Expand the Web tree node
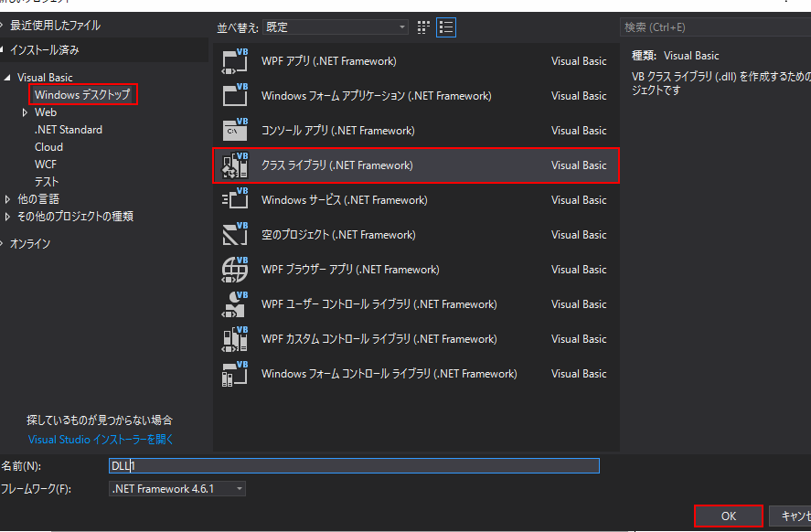This screenshot has width=811, height=532. click(25, 112)
